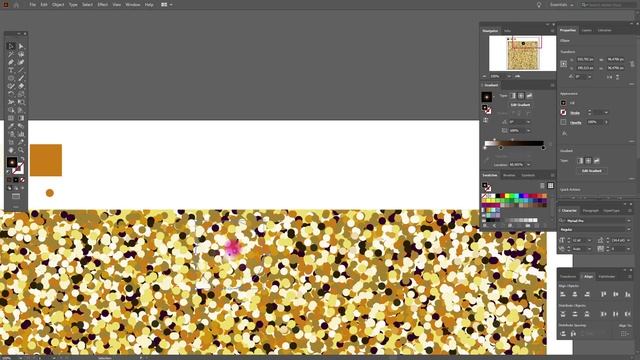Select Freeform gradient type in Gradient panel
The height and width of the screenshot is (360, 640).
coord(529,96)
